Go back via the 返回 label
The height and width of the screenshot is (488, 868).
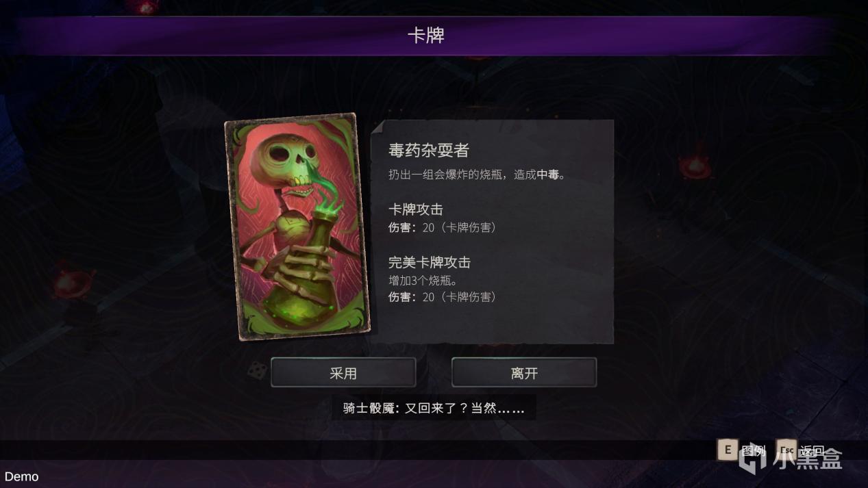click(812, 450)
